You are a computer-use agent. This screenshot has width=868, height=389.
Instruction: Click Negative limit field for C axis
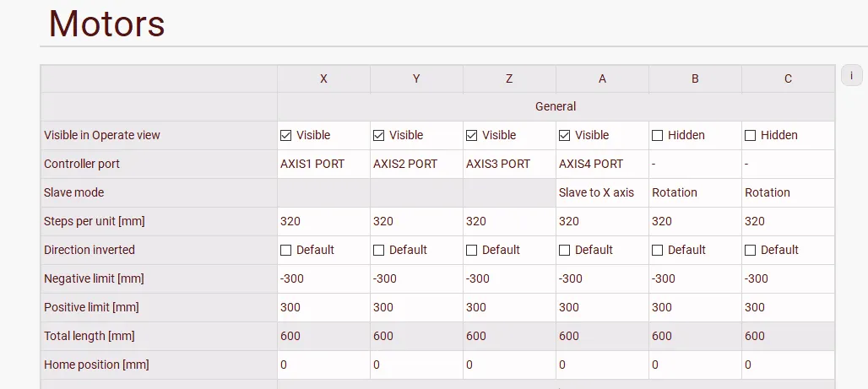(789, 279)
